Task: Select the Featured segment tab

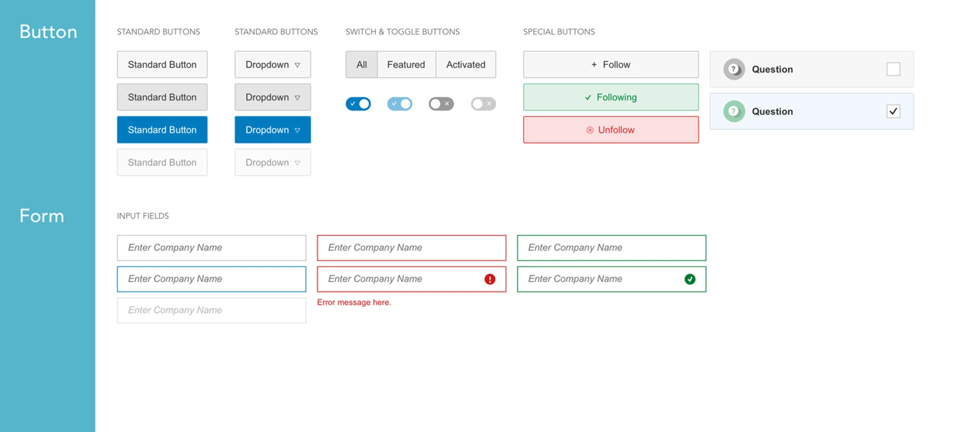Action: pyautogui.click(x=406, y=64)
